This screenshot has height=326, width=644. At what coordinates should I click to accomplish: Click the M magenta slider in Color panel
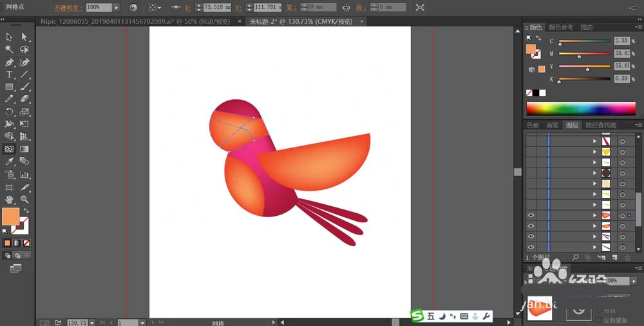(584, 54)
